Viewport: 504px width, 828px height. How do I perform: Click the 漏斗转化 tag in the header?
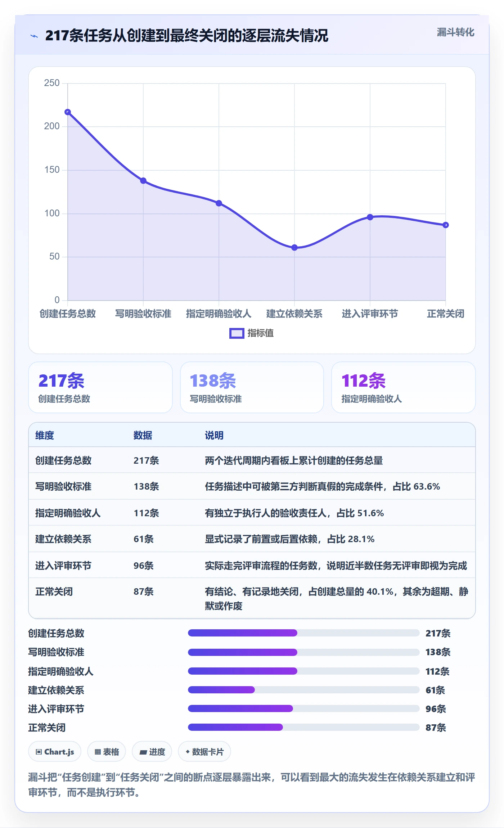(455, 32)
